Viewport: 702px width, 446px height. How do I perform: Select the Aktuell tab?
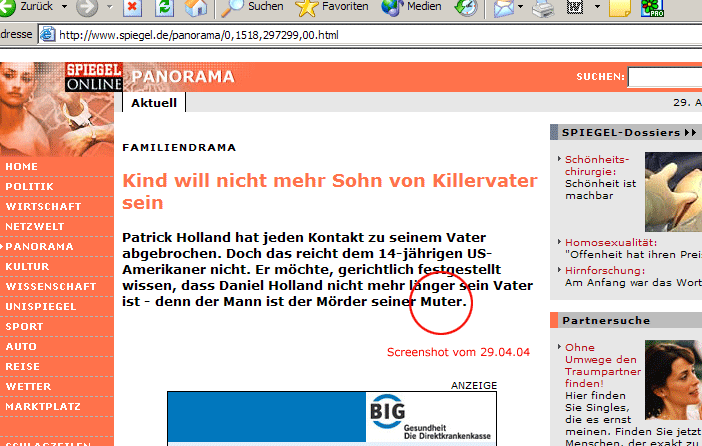pyautogui.click(x=154, y=103)
